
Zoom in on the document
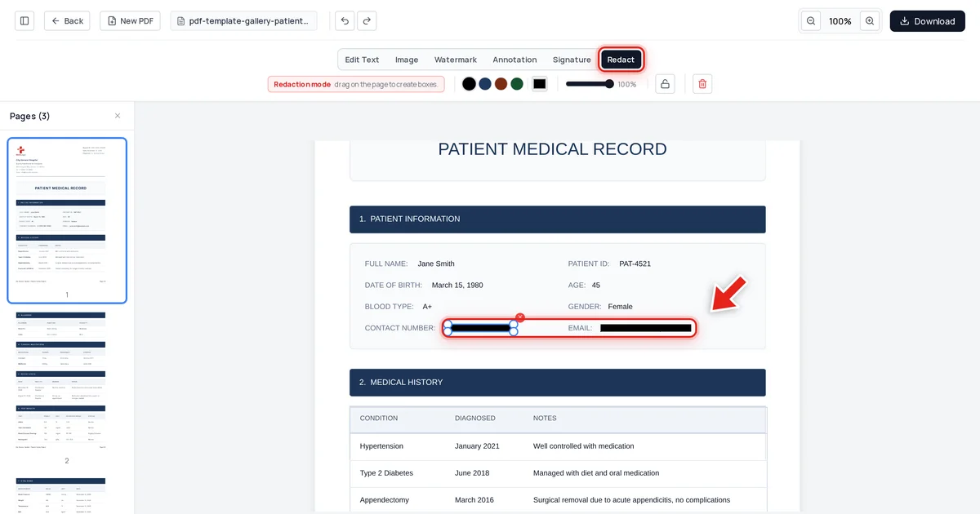pyautogui.click(x=870, y=21)
